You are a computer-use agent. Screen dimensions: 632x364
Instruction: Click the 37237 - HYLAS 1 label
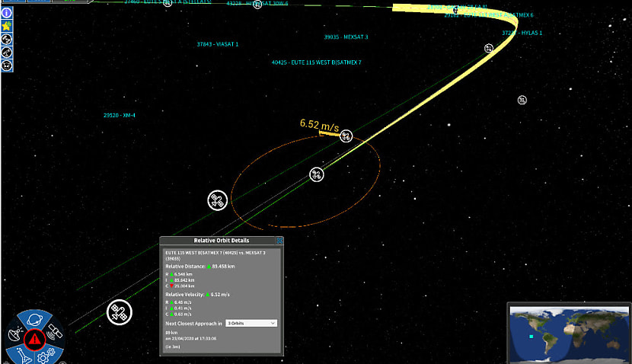522,33
